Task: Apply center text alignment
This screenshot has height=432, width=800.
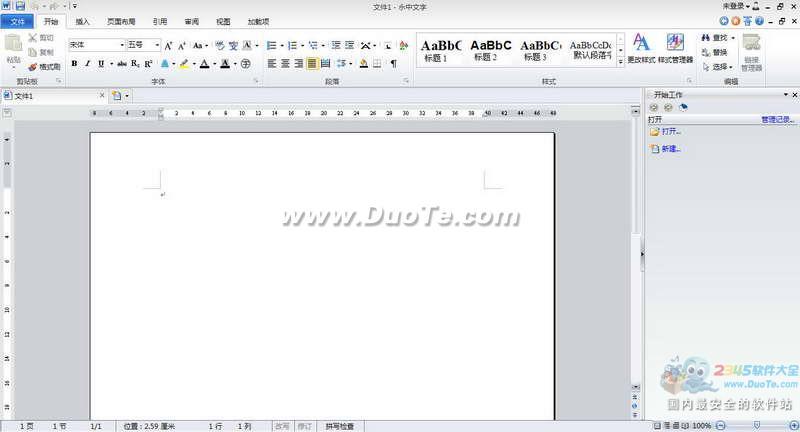Action: pos(285,64)
